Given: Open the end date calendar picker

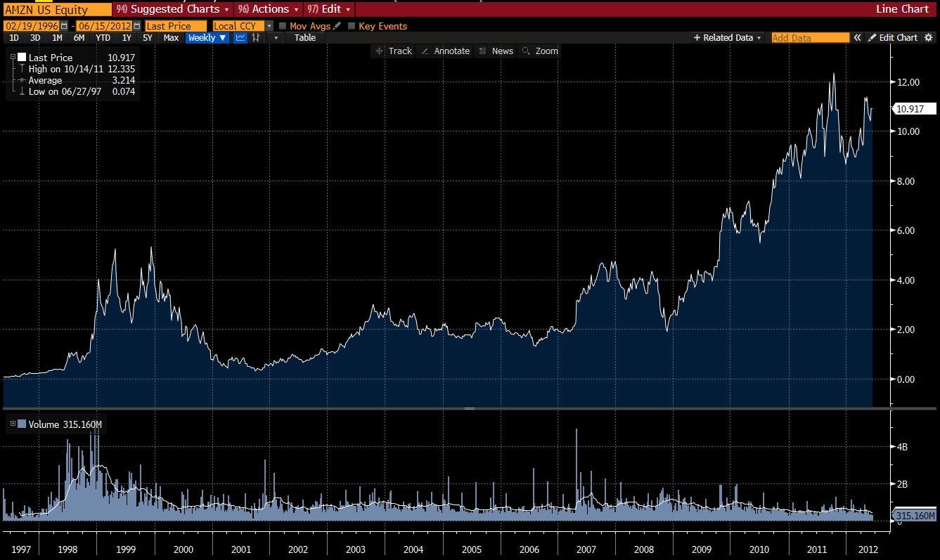Looking at the screenshot, I should tap(137, 26).
